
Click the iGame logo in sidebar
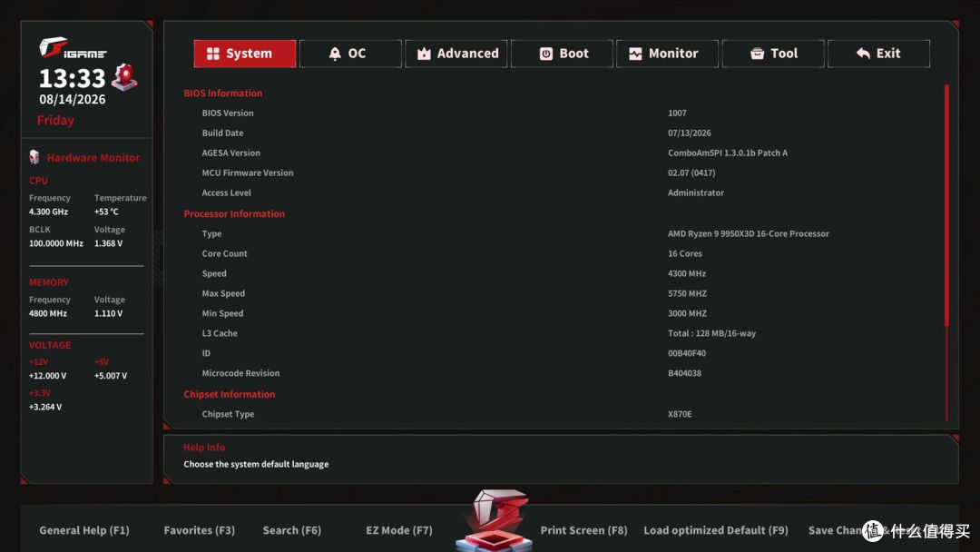tap(73, 48)
